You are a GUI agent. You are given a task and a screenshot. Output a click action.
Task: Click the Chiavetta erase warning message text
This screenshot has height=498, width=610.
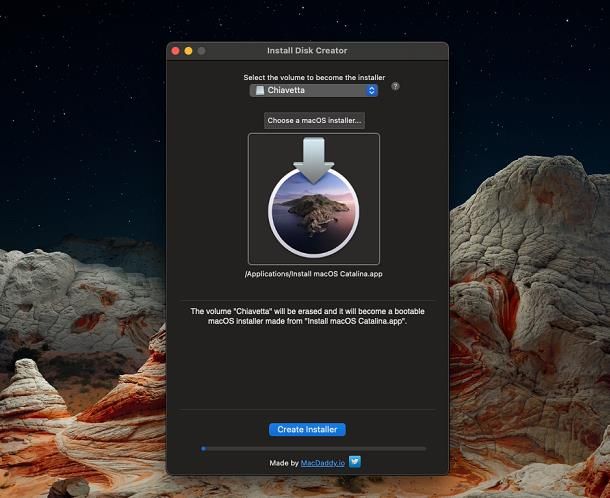[307, 316]
